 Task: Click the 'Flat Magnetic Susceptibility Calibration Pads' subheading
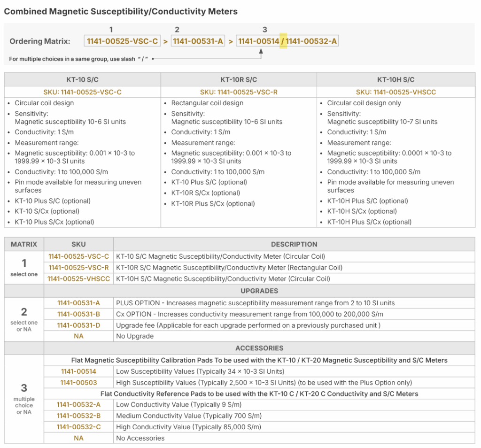tap(259, 360)
